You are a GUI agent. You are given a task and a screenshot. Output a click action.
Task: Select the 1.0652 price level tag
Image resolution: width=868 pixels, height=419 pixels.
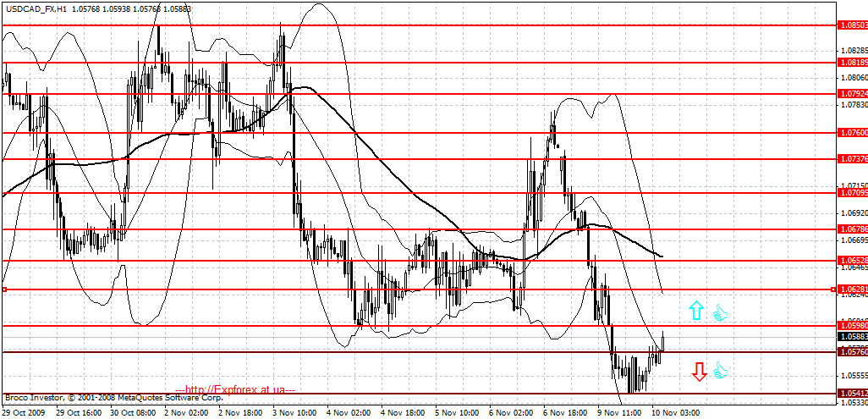tap(854, 261)
